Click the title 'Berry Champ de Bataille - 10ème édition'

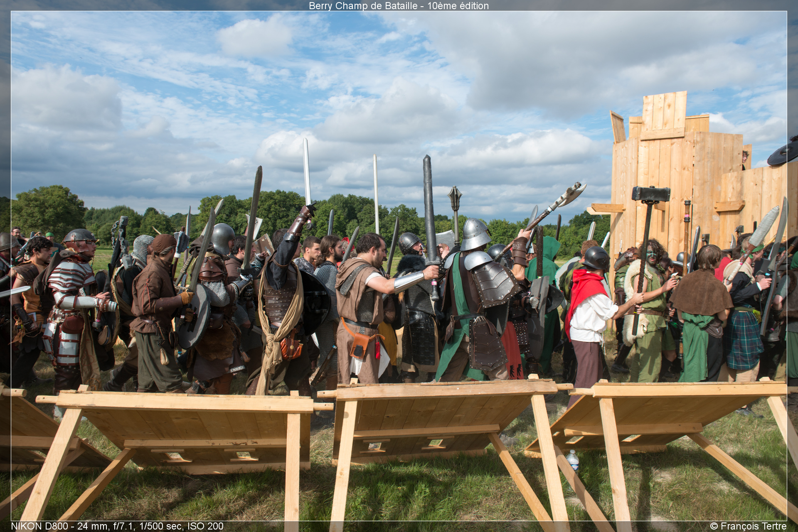point(399,6)
